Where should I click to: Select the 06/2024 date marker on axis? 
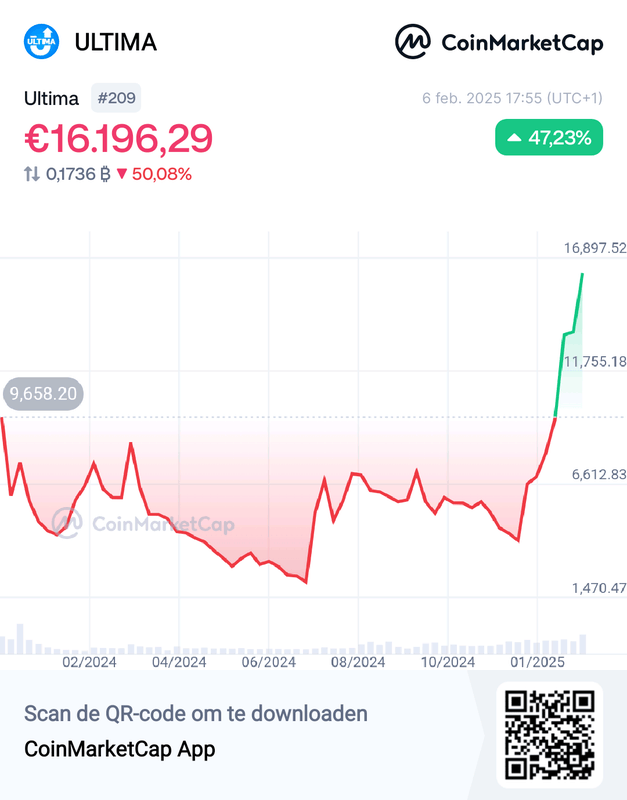(x=268, y=661)
